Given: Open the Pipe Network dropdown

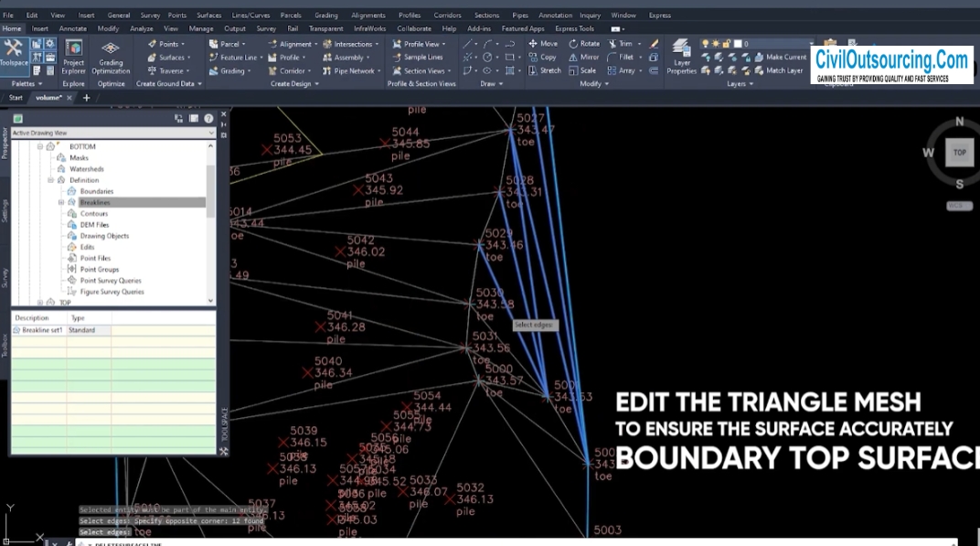Looking at the screenshot, I should tap(351, 71).
